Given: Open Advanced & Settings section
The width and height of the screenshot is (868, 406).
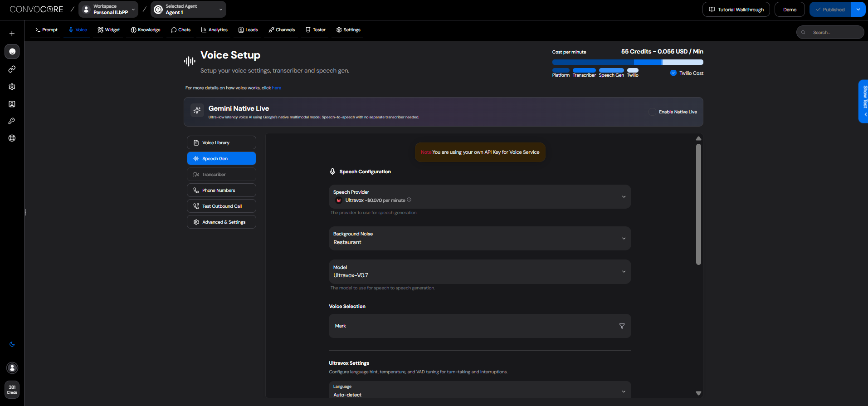Looking at the screenshot, I should (x=221, y=222).
